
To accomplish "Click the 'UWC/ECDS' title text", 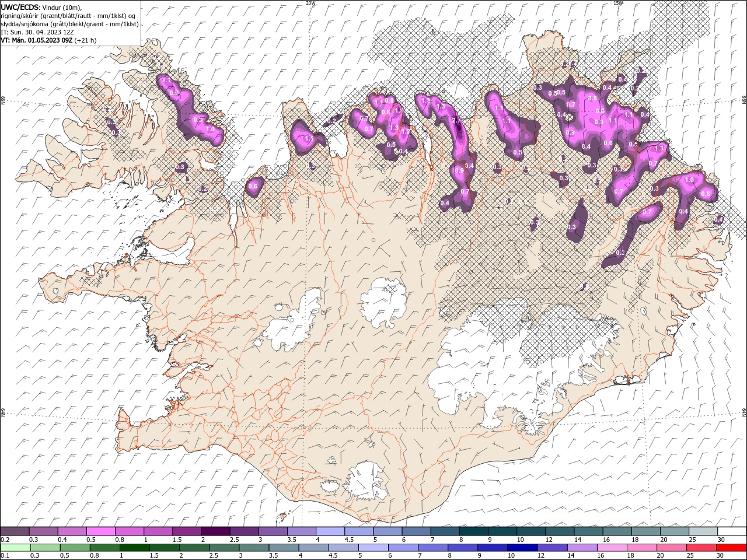I will (20, 7).
